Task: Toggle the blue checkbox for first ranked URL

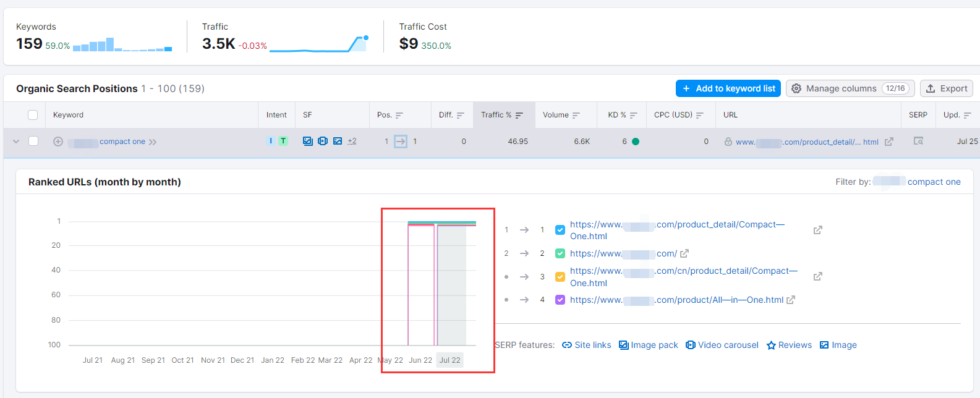Action: tap(560, 230)
